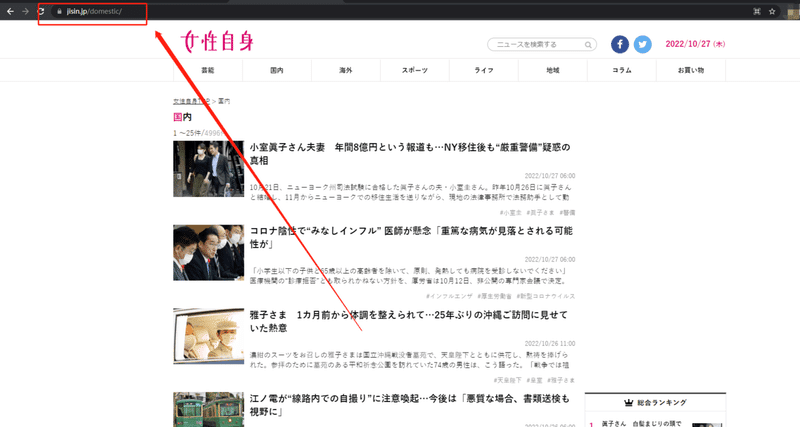Click the summary starting 「小学生以下の子供と65歳以上
Screen dimensions: 800x427
(x=408, y=276)
